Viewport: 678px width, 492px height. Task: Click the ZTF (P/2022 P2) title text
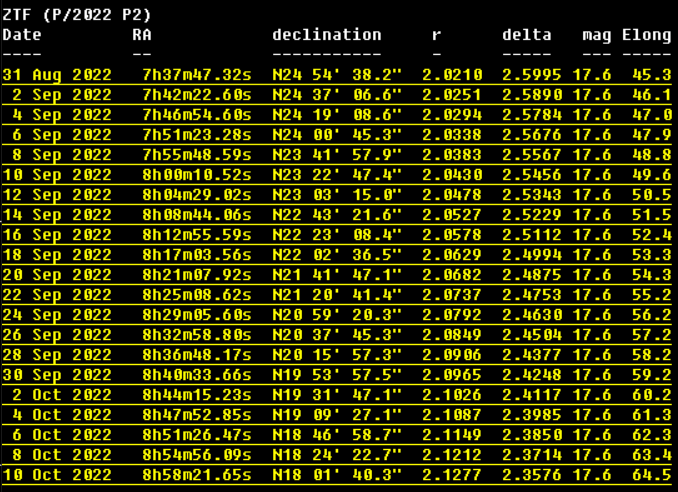click(77, 14)
